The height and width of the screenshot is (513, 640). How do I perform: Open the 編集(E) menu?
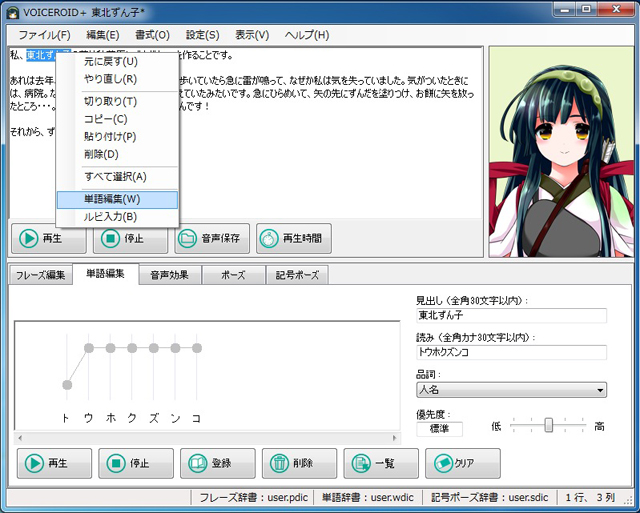pyautogui.click(x=102, y=35)
